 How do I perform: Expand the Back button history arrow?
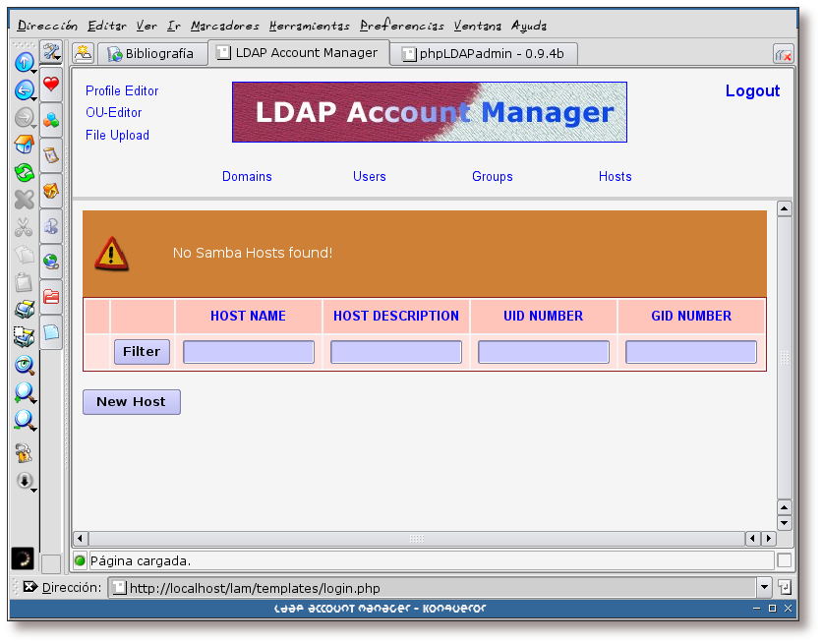click(x=33, y=98)
